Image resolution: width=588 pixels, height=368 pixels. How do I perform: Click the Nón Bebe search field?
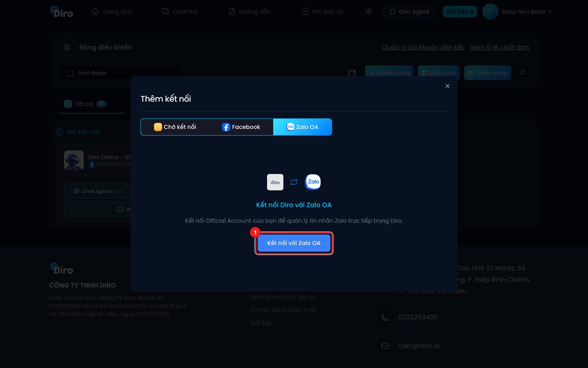coord(120,73)
